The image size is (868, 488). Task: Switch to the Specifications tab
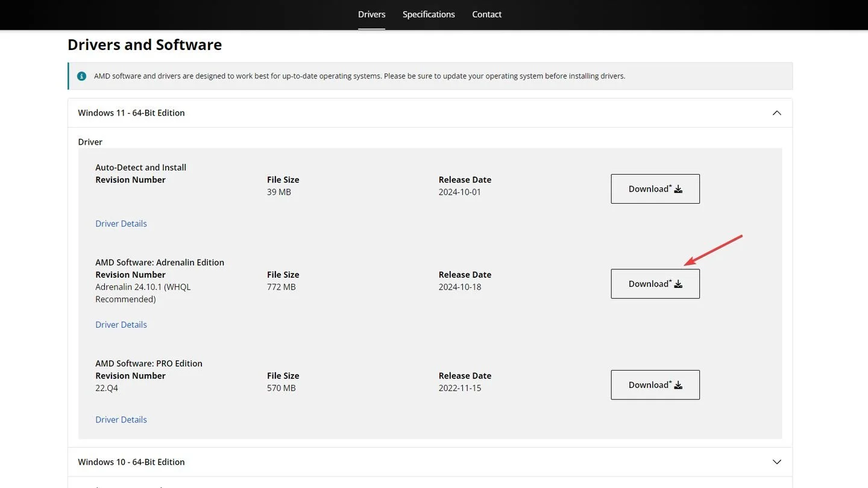pyautogui.click(x=429, y=14)
